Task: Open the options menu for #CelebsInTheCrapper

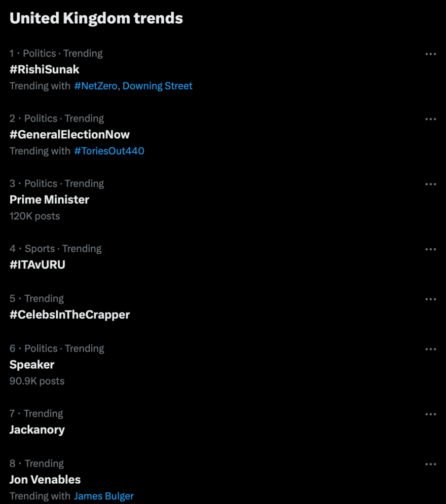Action: (x=430, y=299)
